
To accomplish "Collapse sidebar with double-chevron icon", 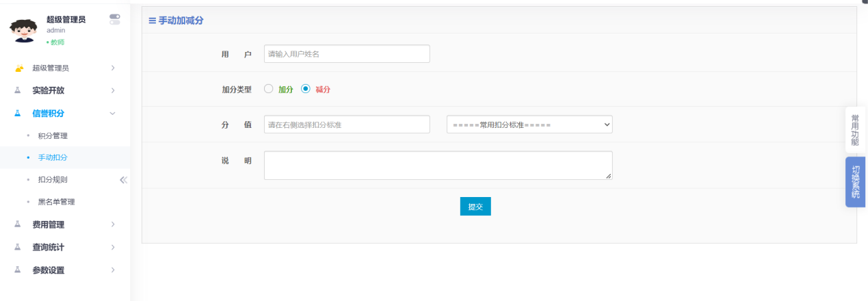I will pos(123,180).
